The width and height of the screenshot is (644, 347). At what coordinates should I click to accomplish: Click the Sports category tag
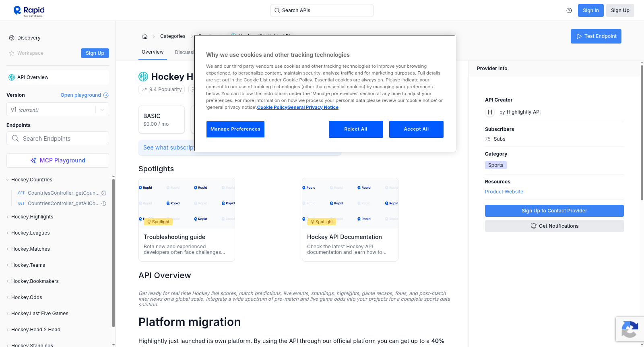[x=496, y=165]
